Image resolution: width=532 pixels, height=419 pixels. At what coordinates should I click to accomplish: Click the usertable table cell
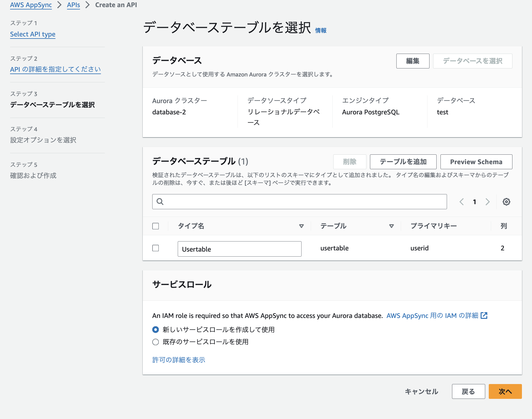(334, 248)
